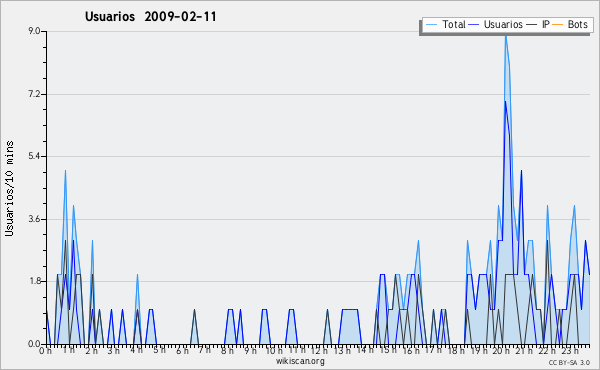Click the orange Bots legend line

tap(558, 25)
